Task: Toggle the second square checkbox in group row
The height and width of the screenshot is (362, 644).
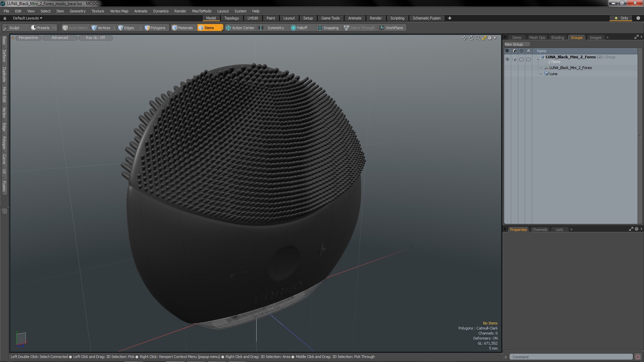Action: pyautogui.click(x=528, y=59)
